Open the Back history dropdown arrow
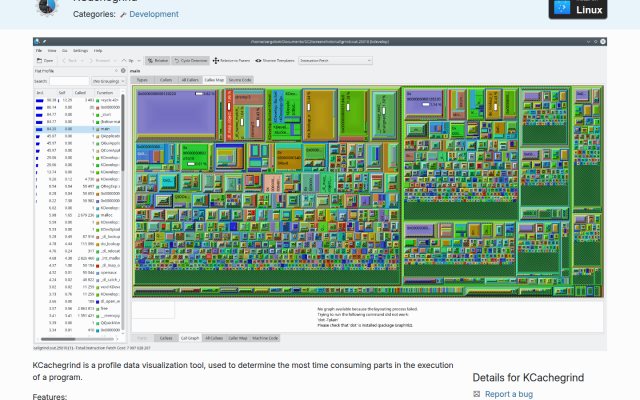640x400 pixels. pyautogui.click(x=82, y=60)
